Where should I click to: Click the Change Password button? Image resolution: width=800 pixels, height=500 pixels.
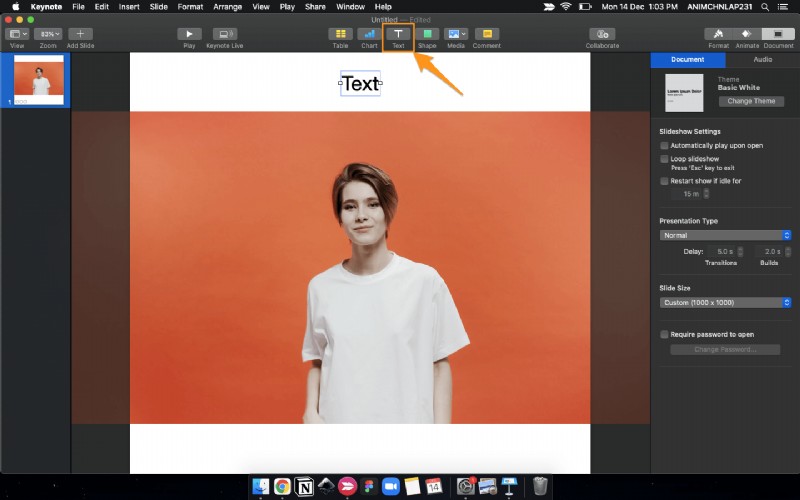point(725,349)
